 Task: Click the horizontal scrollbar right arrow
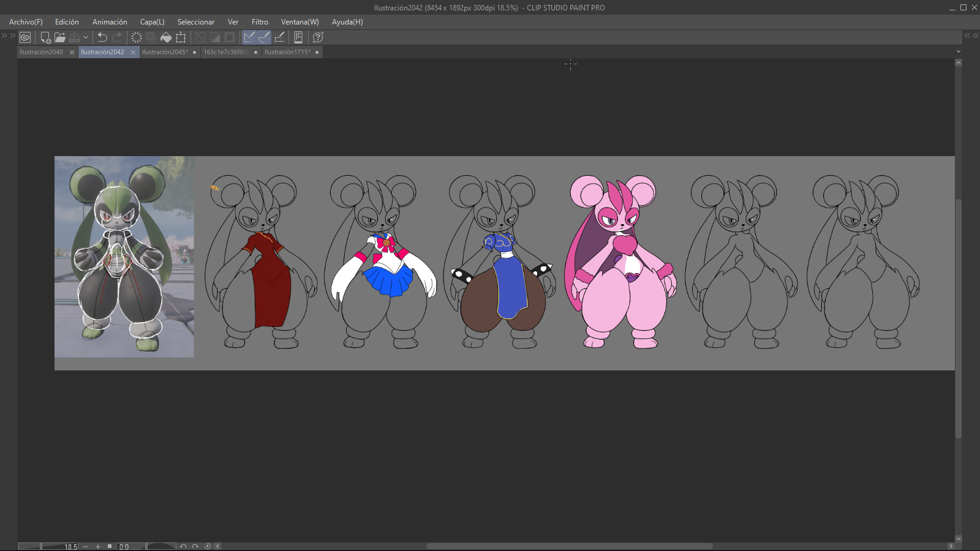click(x=951, y=546)
